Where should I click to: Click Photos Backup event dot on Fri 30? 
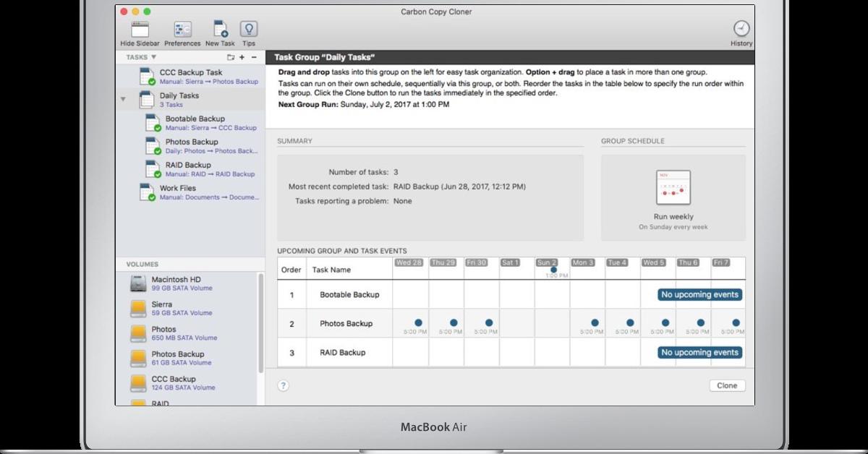[489, 323]
